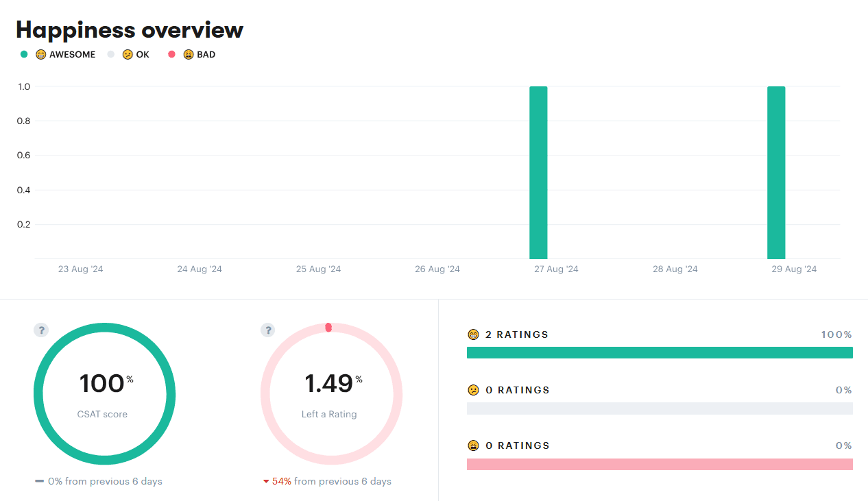The height and width of the screenshot is (501, 868).
Task: Click the BAD crying emoji in the legend
Action: tap(187, 54)
